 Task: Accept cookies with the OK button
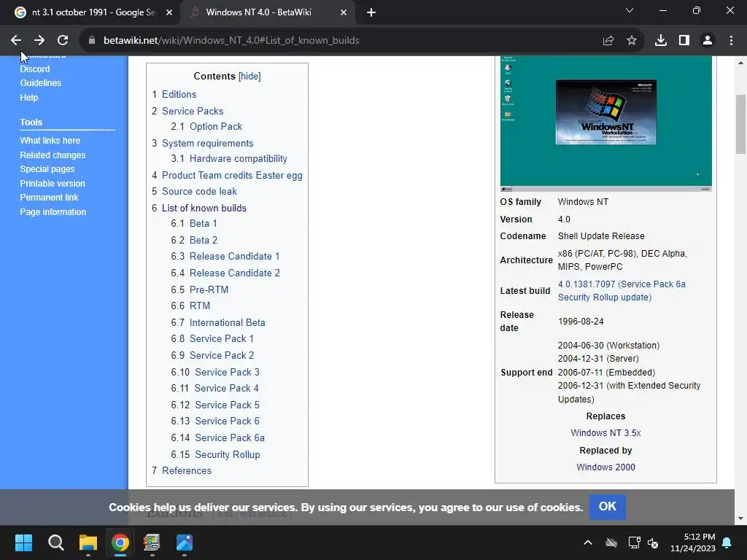click(x=607, y=507)
